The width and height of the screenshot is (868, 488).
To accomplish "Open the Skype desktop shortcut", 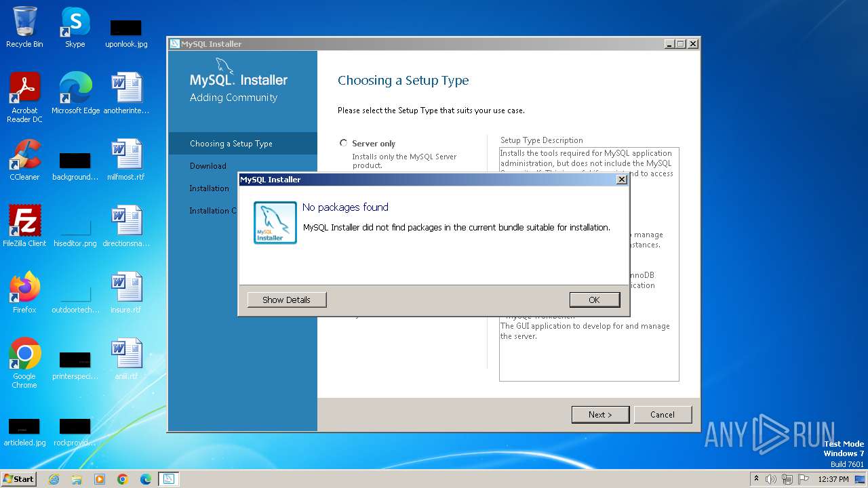I will pyautogui.click(x=75, y=27).
